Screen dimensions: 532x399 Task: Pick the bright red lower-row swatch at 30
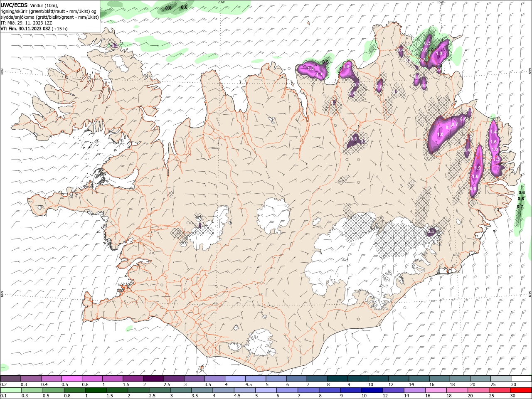(521, 390)
